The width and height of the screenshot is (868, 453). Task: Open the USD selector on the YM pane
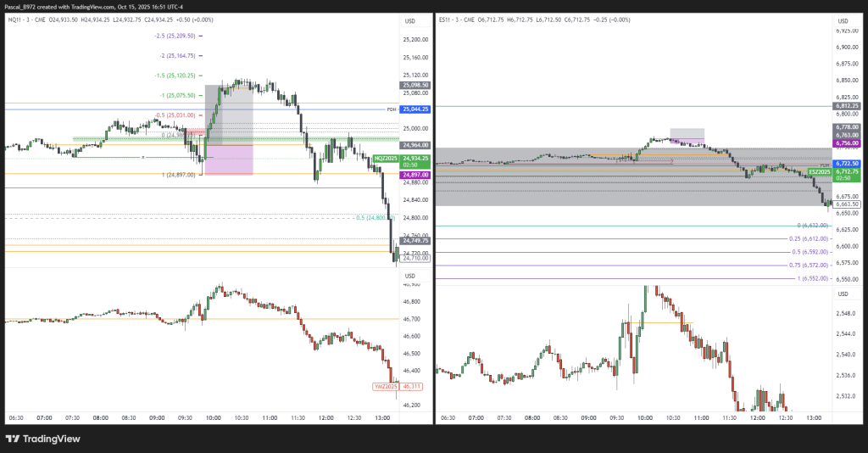pos(409,276)
